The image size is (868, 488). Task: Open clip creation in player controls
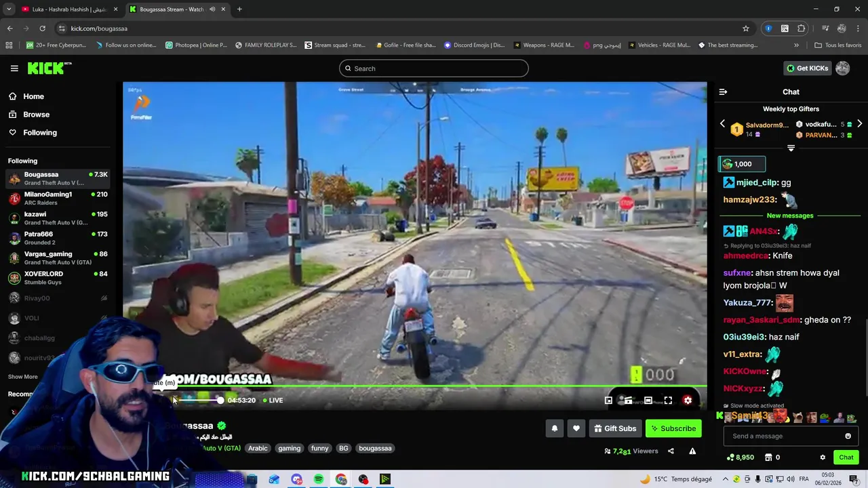[x=629, y=401]
